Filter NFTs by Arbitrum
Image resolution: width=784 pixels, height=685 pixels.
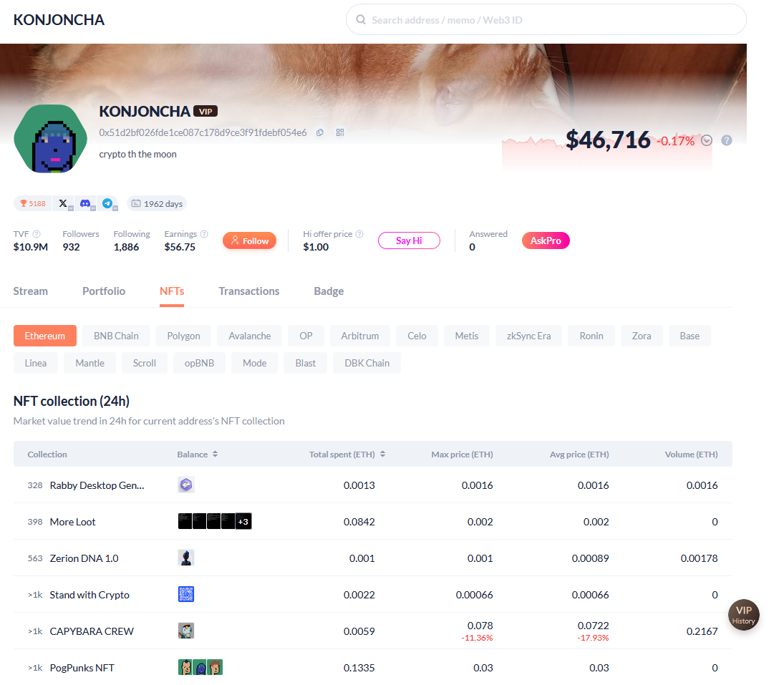[x=360, y=336]
